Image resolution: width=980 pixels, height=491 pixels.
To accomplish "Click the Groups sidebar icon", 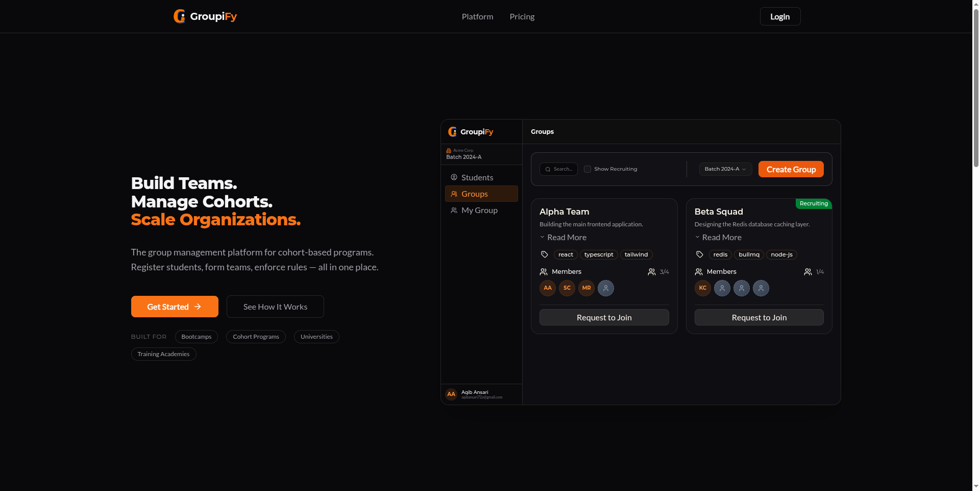I will [x=454, y=194].
